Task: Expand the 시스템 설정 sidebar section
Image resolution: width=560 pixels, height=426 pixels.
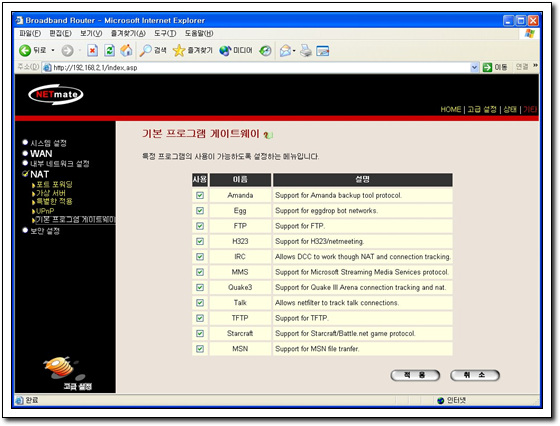Action: (45, 143)
